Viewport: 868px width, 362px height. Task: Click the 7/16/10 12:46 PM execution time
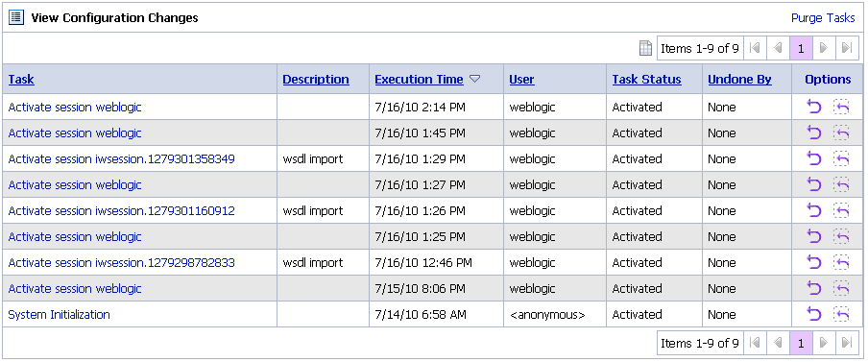[x=423, y=263]
